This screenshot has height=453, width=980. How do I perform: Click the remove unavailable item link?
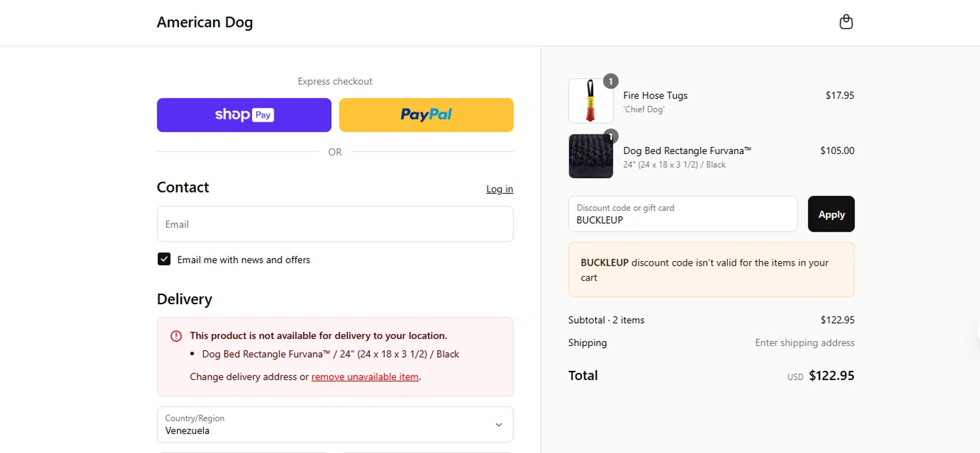(365, 377)
